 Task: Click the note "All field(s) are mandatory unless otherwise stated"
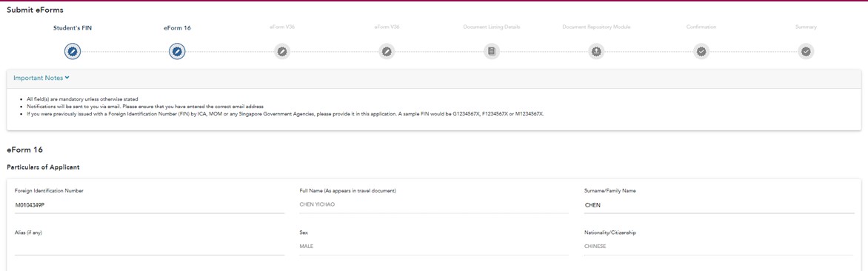point(82,98)
